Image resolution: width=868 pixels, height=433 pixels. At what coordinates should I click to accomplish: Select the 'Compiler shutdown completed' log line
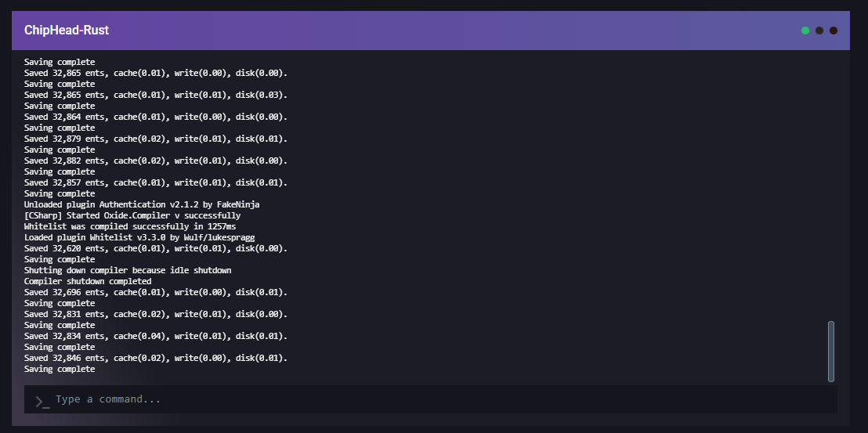click(88, 281)
